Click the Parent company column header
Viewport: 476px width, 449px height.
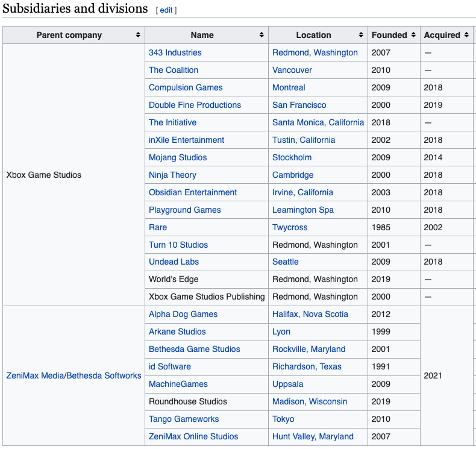pos(74,35)
